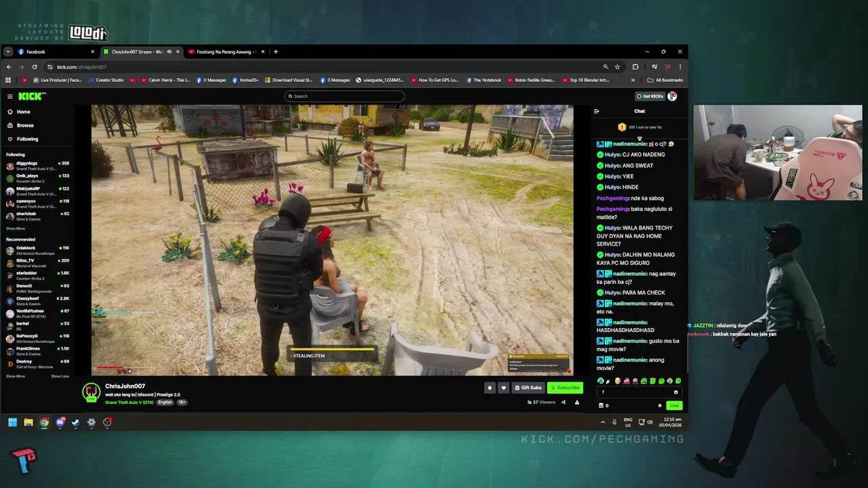Image resolution: width=868 pixels, height=488 pixels.
Task: Open the Kick sidebar hamburger menu
Action: pyautogui.click(x=9, y=96)
